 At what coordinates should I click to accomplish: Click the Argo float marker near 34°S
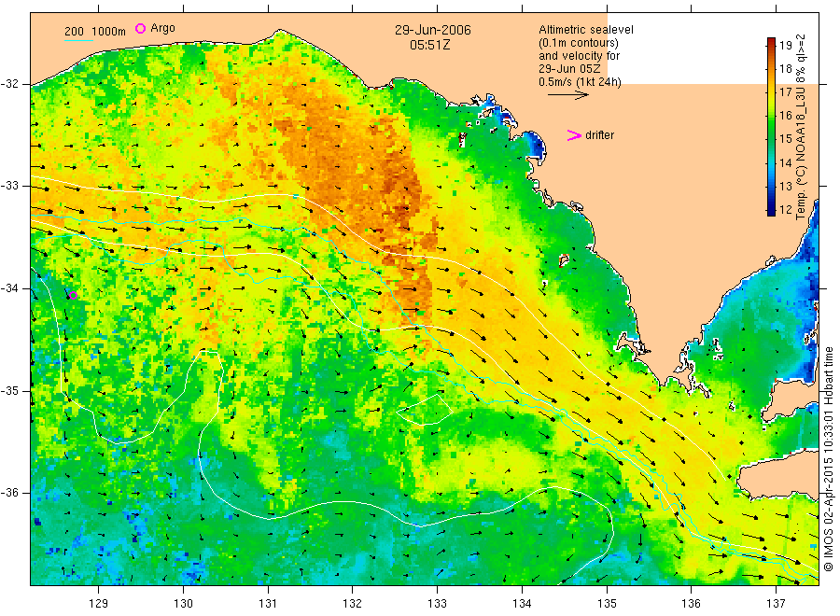coord(74,295)
